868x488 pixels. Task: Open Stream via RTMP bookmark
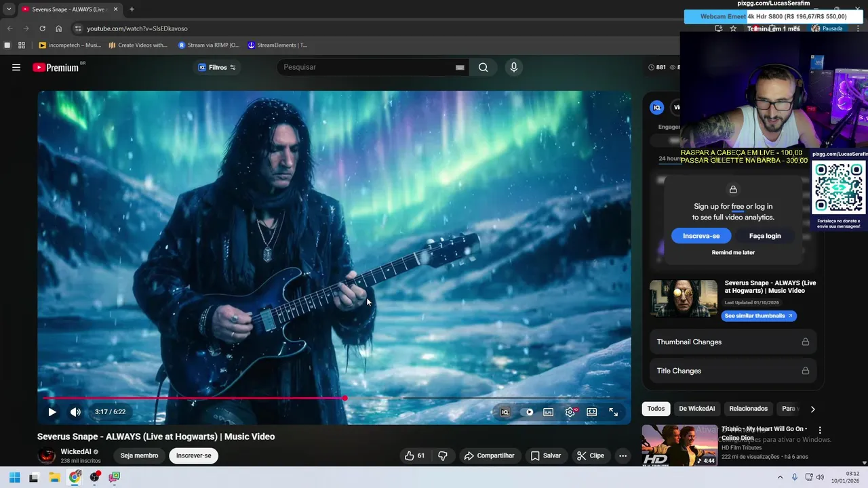click(x=209, y=45)
